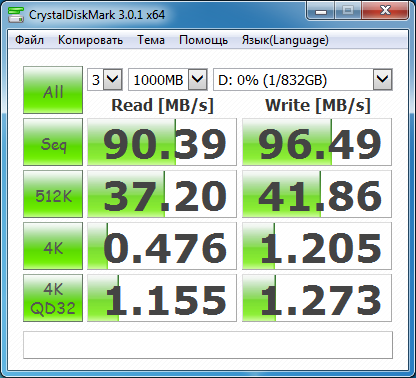
Task: Select the 512K write result 41.86
Action: [317, 194]
